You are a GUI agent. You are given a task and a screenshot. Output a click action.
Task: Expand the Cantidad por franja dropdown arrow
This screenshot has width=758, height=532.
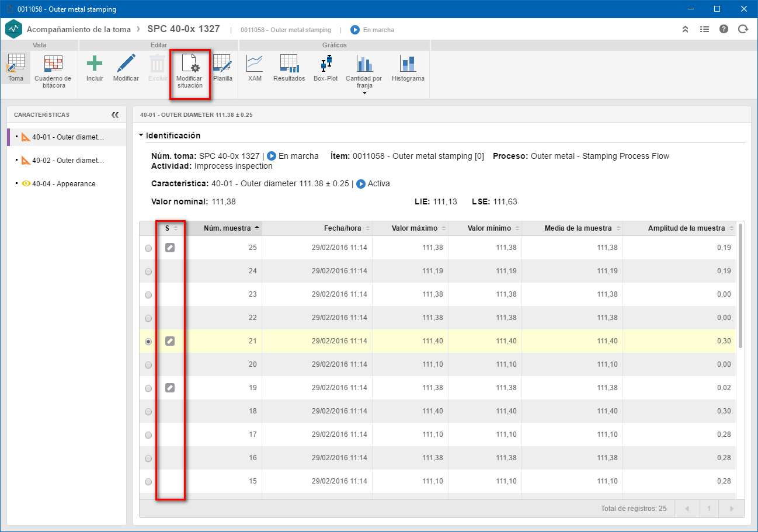coord(364,93)
